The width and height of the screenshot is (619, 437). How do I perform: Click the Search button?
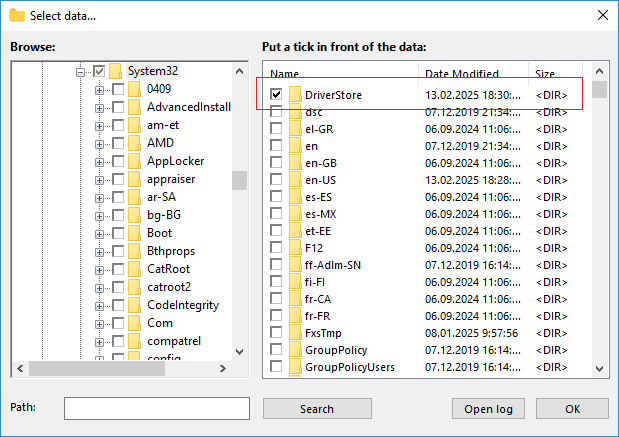pyautogui.click(x=317, y=409)
